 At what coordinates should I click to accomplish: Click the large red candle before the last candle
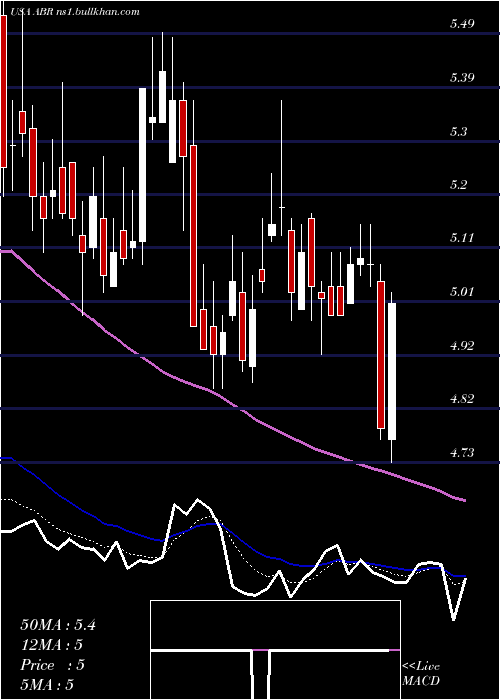click(x=381, y=355)
